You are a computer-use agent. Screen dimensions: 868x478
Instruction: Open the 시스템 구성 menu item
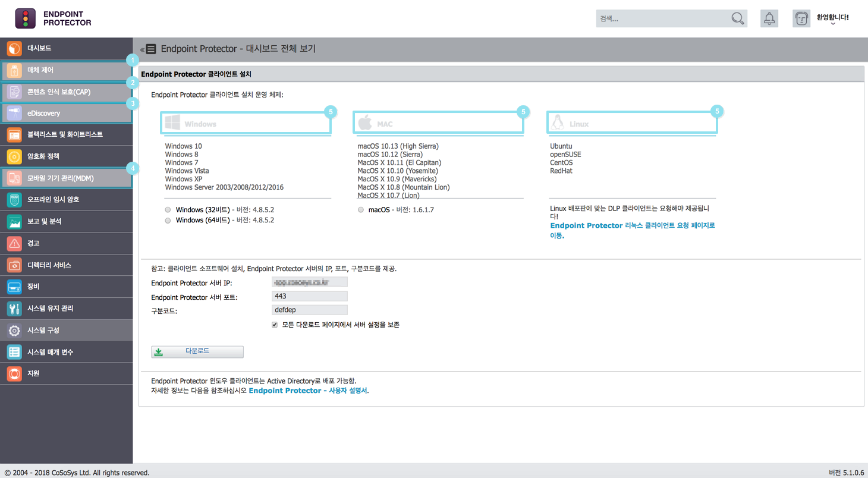[66, 330]
